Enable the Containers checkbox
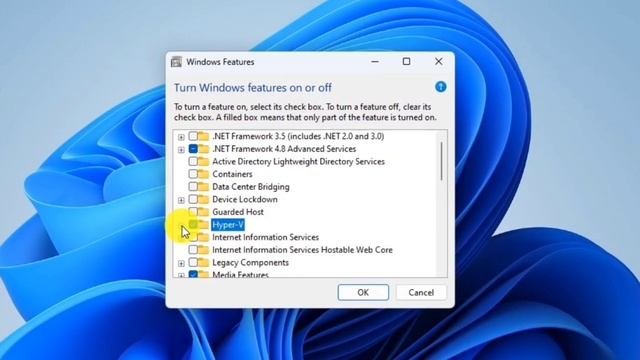 point(193,174)
